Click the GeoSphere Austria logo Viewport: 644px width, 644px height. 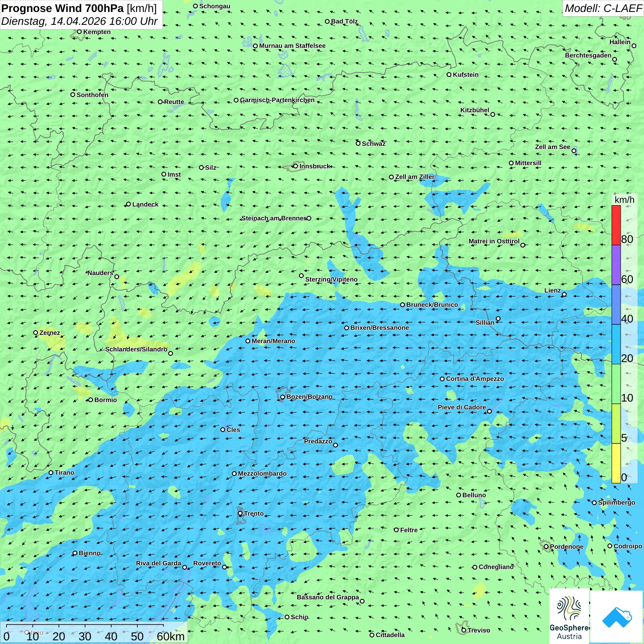coord(569,616)
